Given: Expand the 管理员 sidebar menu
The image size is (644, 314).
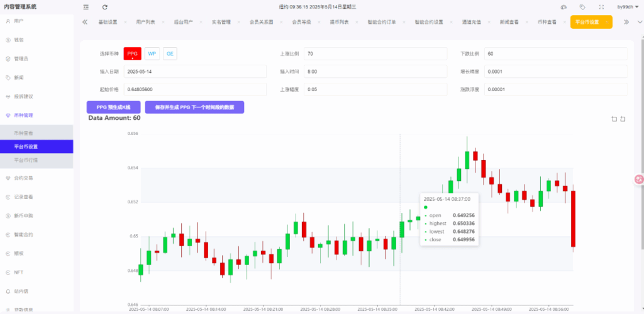Looking at the screenshot, I should point(36,58).
